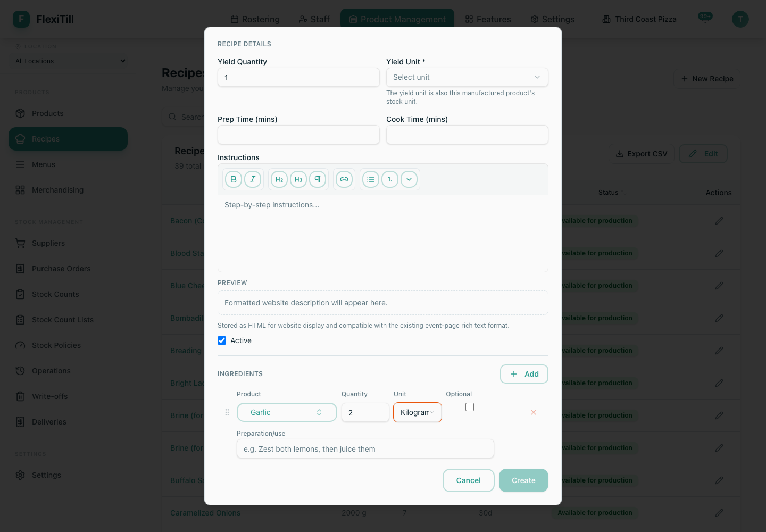Open the Yield Unit dropdown
This screenshot has width=766, height=532.
(x=467, y=77)
